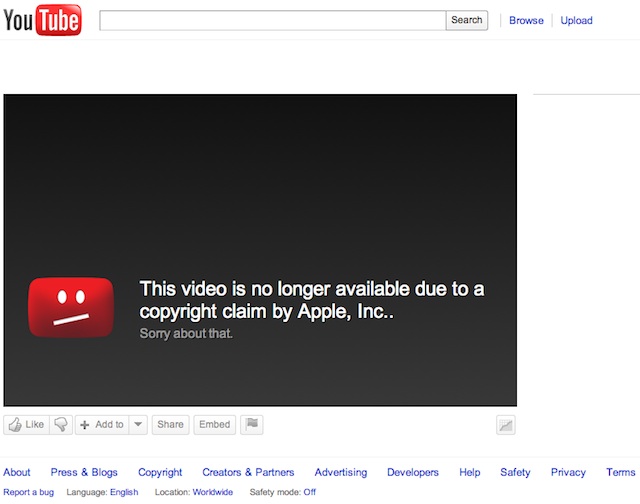
Task: Open the Help footer link
Action: click(470, 473)
